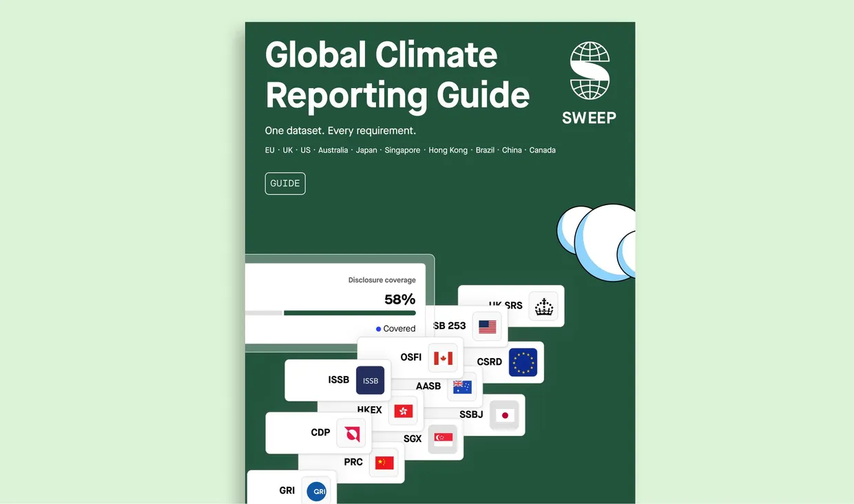Click the SB 253 card label

pos(450,326)
